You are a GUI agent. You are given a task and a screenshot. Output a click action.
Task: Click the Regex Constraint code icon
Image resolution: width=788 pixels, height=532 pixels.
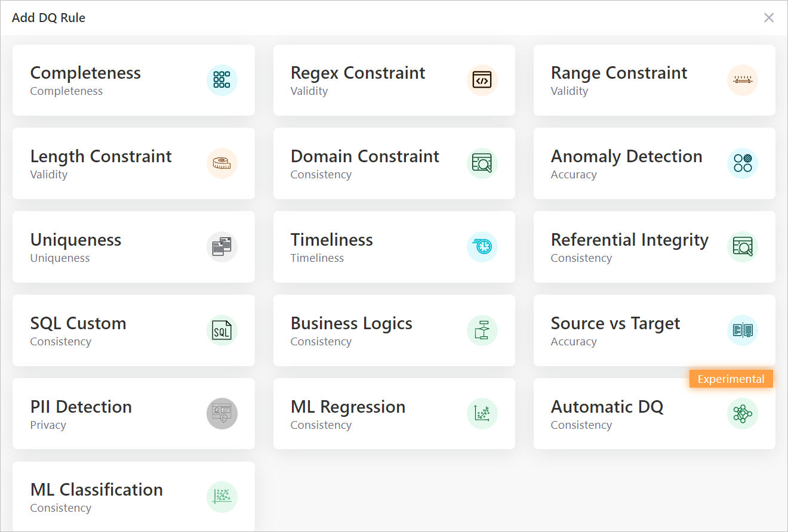[x=482, y=80]
